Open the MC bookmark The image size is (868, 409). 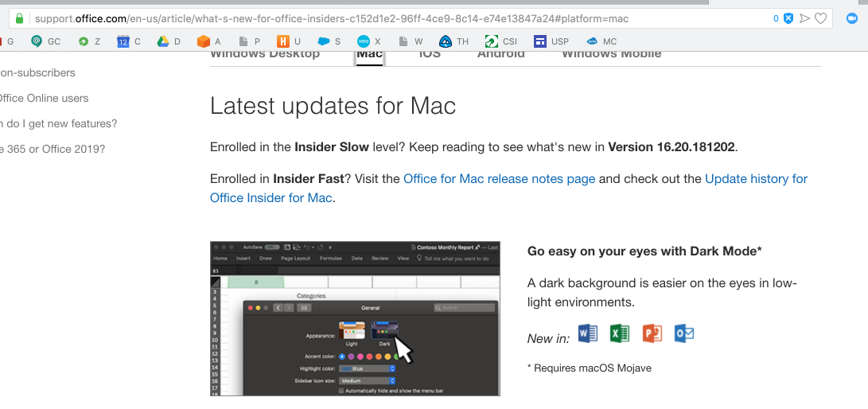pyautogui.click(x=601, y=41)
